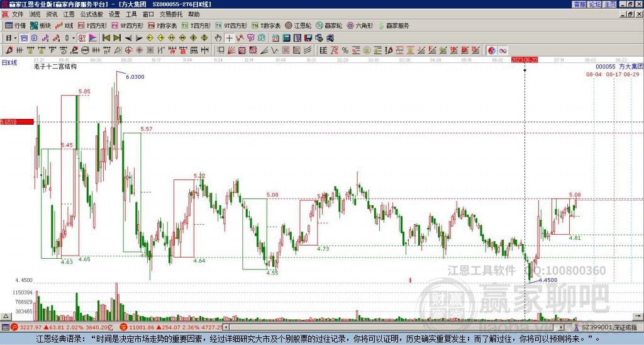Viewport: 644px width, 345px height.
Task: Open the 六角形 hexagon tool
Action: coord(360,25)
